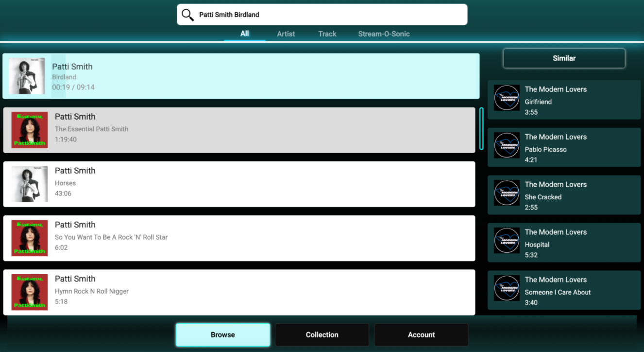This screenshot has height=352, width=644.
Task: Click the "5:18" duration
Action: (61, 301)
